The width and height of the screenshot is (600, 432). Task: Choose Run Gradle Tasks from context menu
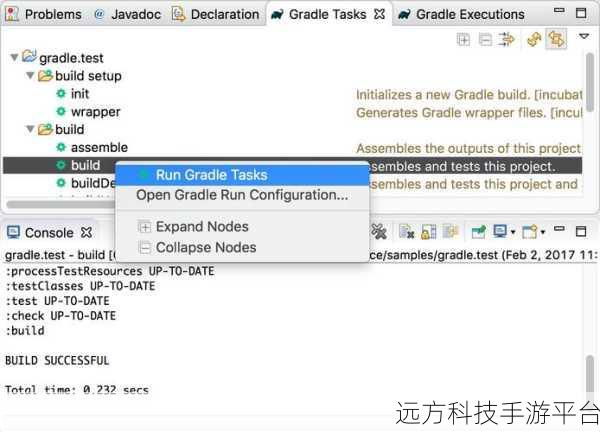tap(242, 175)
